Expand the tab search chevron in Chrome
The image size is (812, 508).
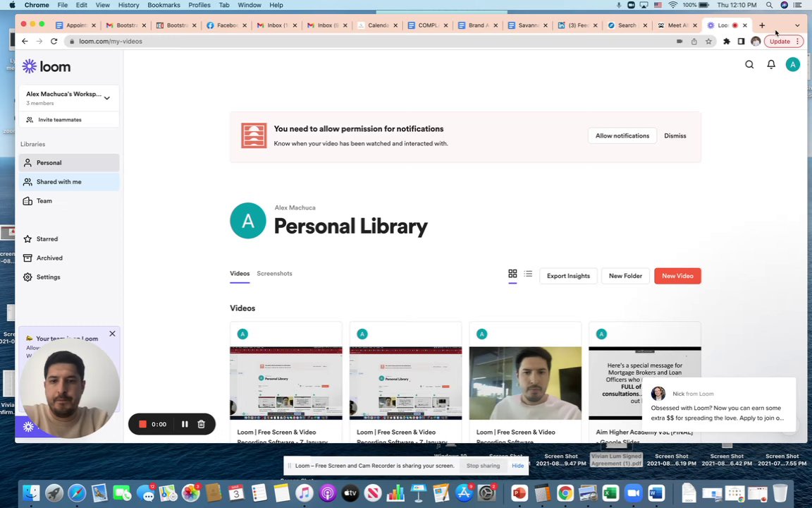797,25
